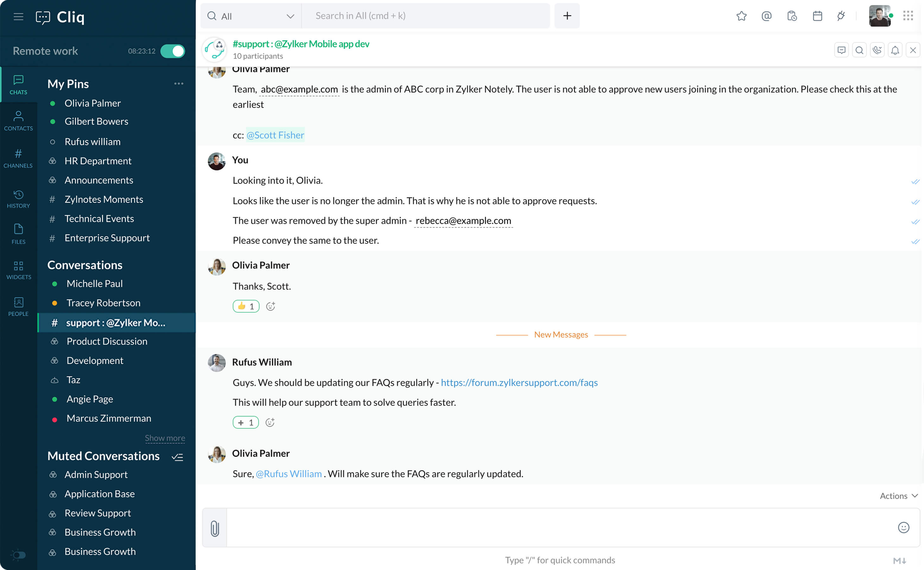Open Enterprise Suppourt channel
This screenshot has width=924, height=570.
click(x=107, y=238)
